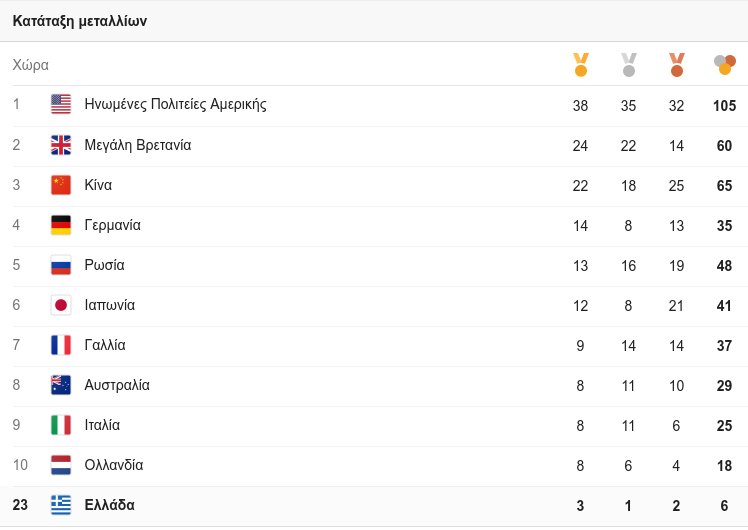The width and height of the screenshot is (748, 530).
Task: Select the Ιταλία row name
Action: (x=102, y=425)
